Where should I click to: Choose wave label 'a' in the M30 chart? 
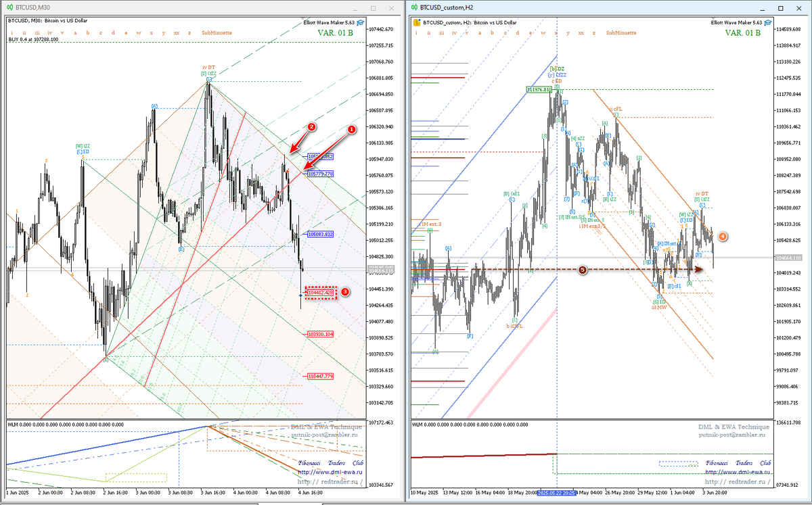click(75, 32)
